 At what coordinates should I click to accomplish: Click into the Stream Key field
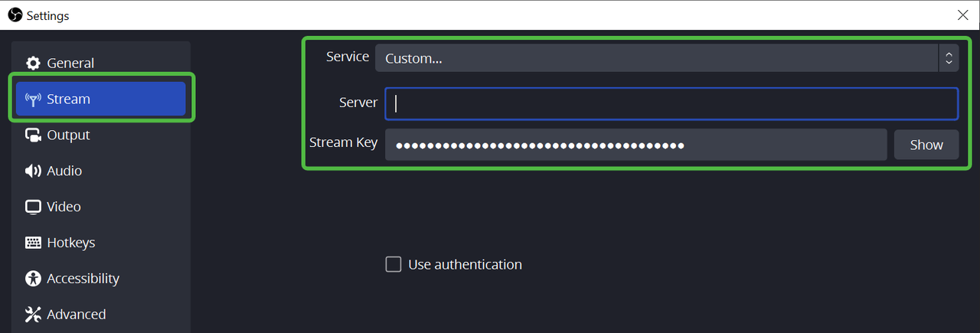pyautogui.click(x=635, y=145)
